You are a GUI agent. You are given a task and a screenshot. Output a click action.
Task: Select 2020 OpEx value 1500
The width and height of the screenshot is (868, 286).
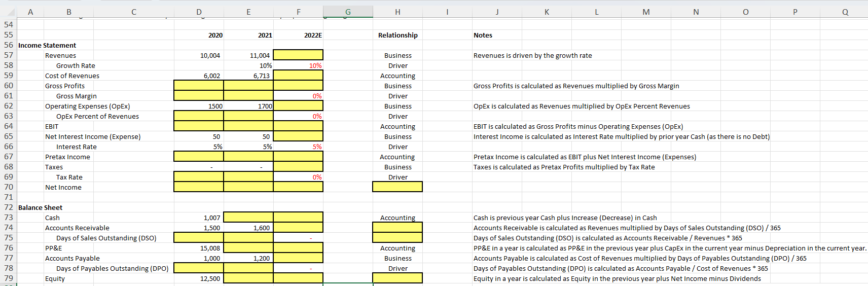[215, 106]
